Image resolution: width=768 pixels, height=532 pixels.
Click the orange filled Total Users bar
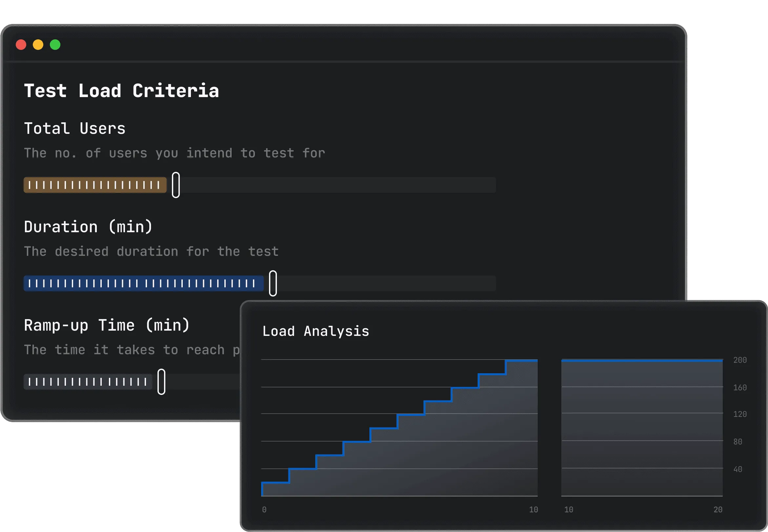coord(95,185)
